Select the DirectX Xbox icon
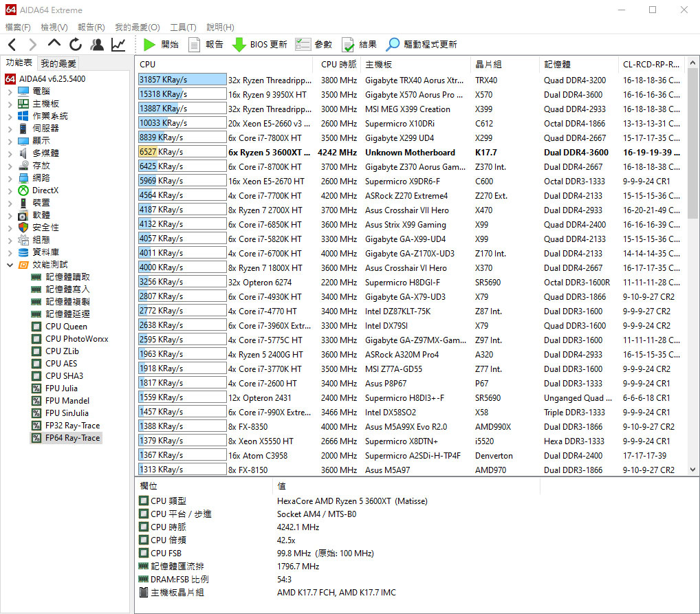The image size is (700, 614). [x=23, y=190]
